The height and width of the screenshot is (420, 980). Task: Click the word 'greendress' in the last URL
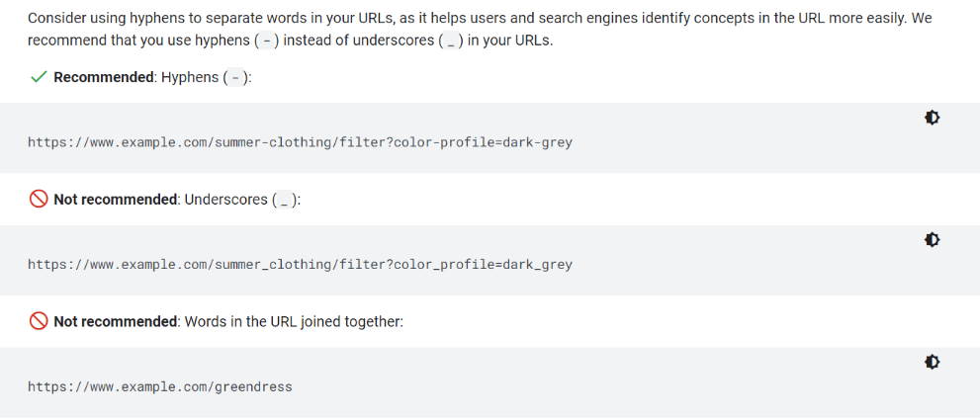coord(252,387)
